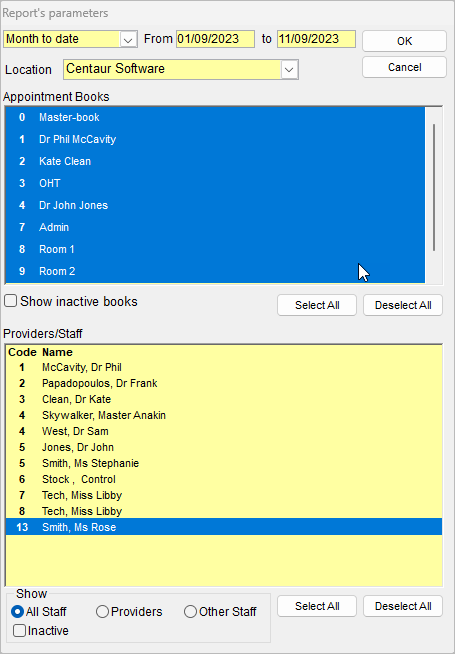Viewport: 455px width, 654px height.
Task: Choose the Other Staff radio option
Action: (x=190, y=612)
